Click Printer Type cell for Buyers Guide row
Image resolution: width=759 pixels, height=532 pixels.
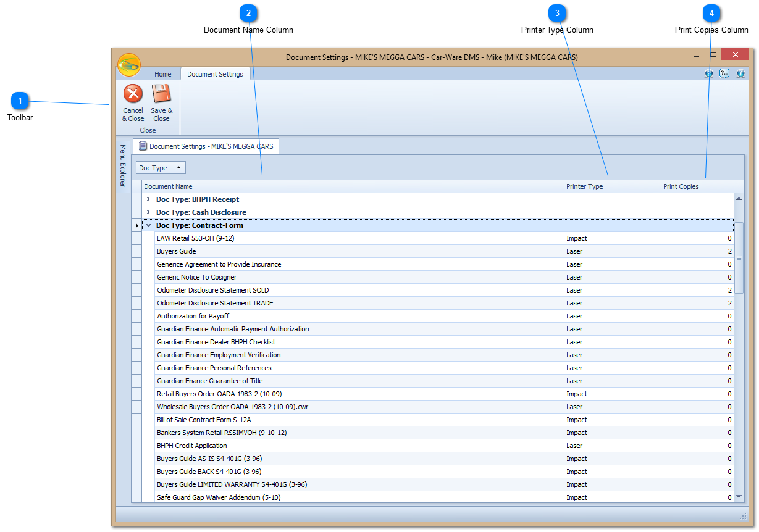[613, 251]
